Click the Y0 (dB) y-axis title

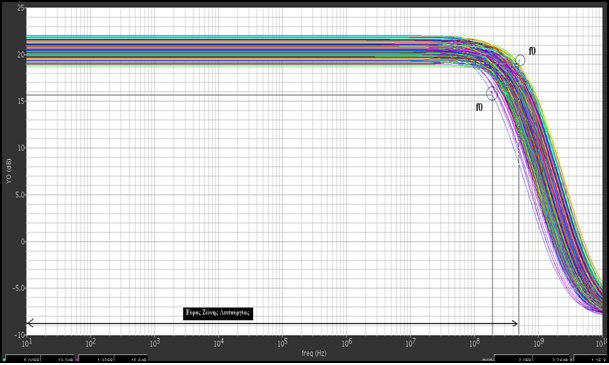(x=9, y=171)
